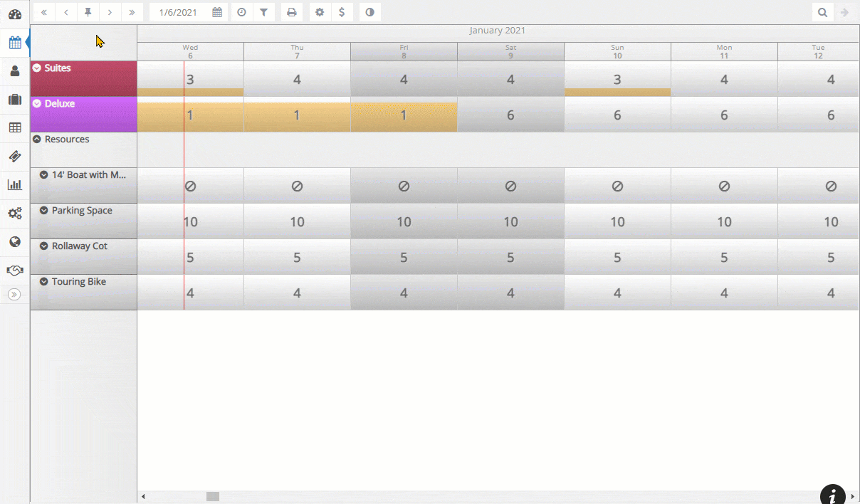Jump forward with the double-right arrow

tap(132, 12)
